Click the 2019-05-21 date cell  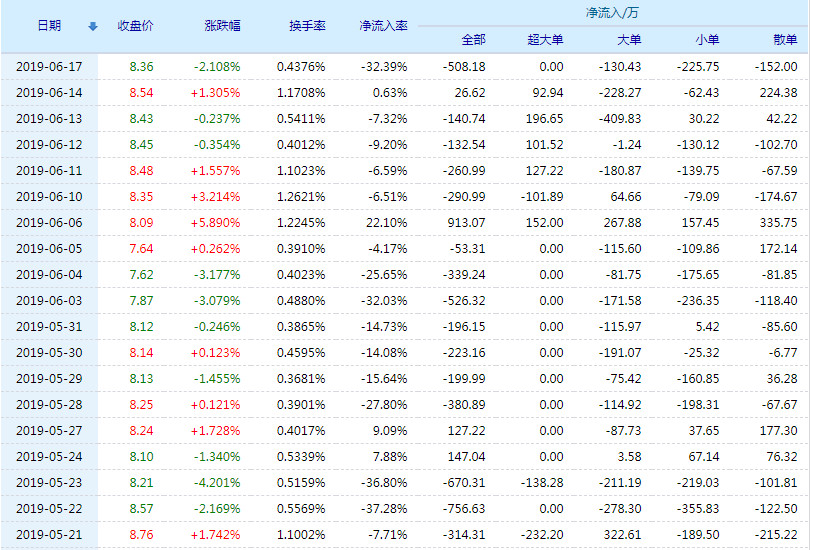49,534
